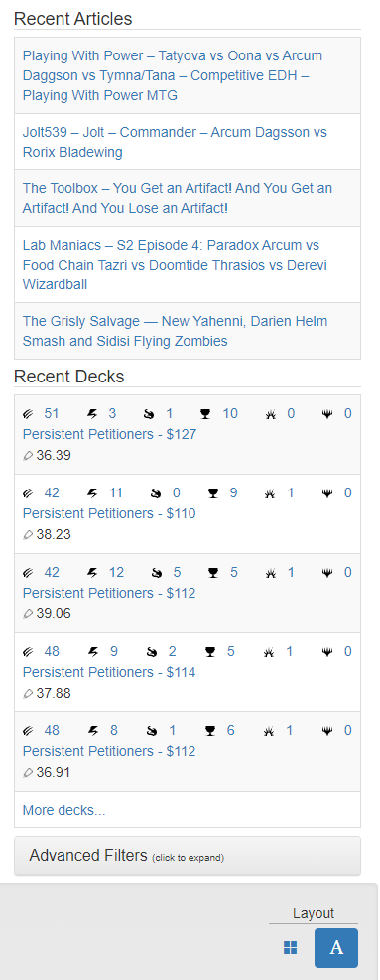The height and width of the screenshot is (980, 380).
Task: Click artifact trophy icon in $114 deck
Action: tap(211, 652)
